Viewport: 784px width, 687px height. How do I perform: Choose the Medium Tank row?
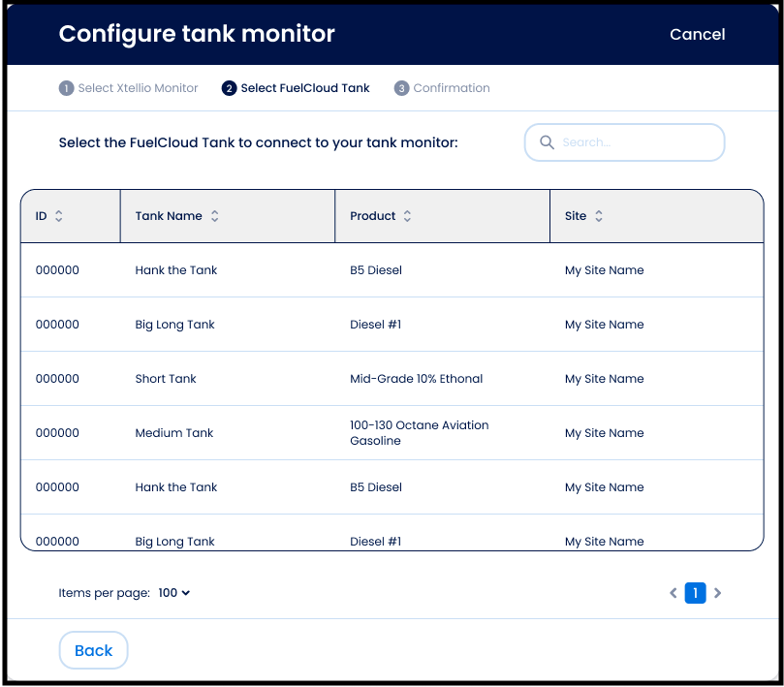click(174, 433)
